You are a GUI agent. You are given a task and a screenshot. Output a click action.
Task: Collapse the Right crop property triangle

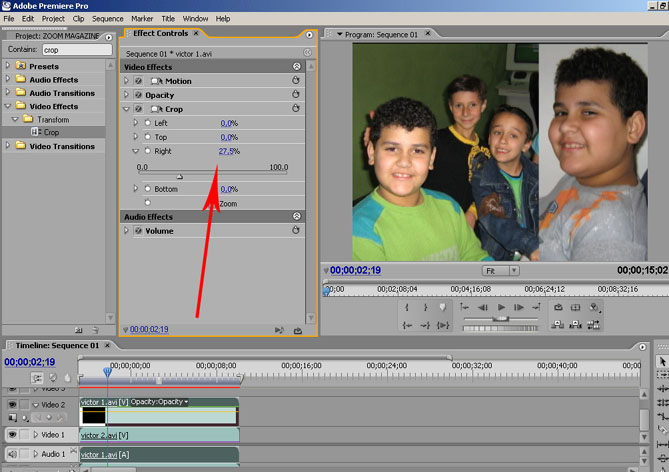(x=136, y=151)
